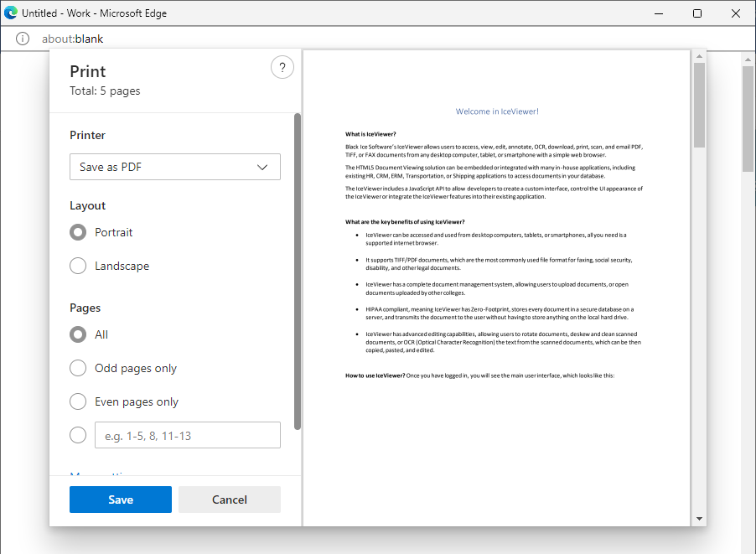Click the 'Printer' section label
The image size is (756, 554).
point(87,136)
